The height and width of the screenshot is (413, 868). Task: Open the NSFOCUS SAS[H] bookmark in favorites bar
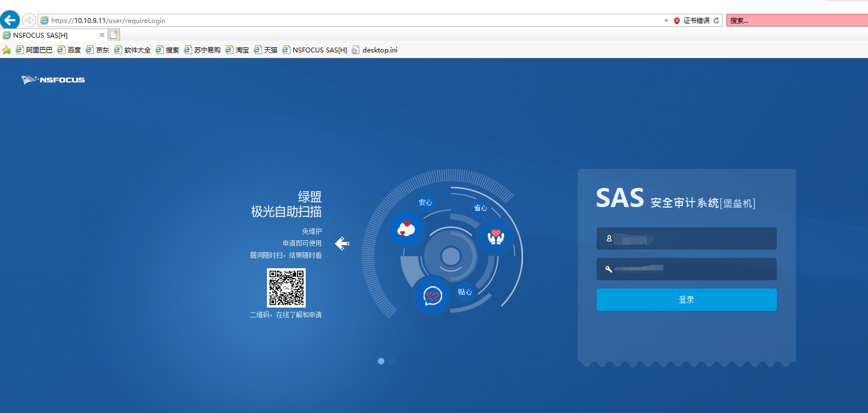pos(315,50)
